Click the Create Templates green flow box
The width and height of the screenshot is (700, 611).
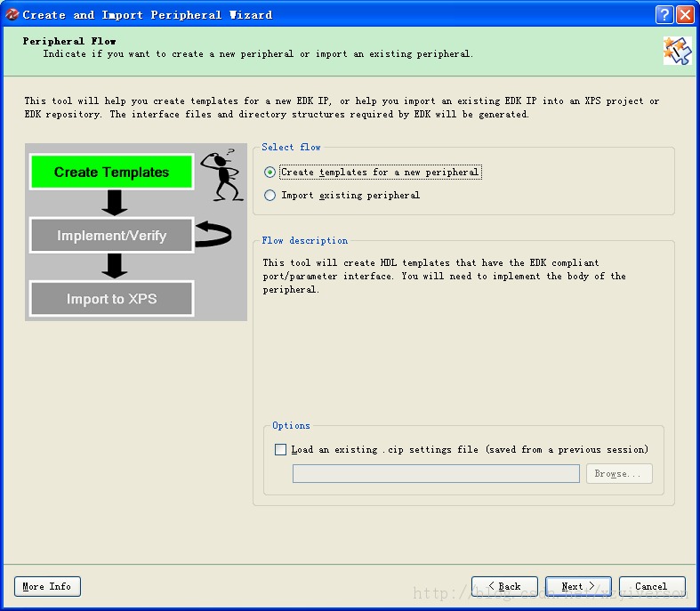(111, 172)
